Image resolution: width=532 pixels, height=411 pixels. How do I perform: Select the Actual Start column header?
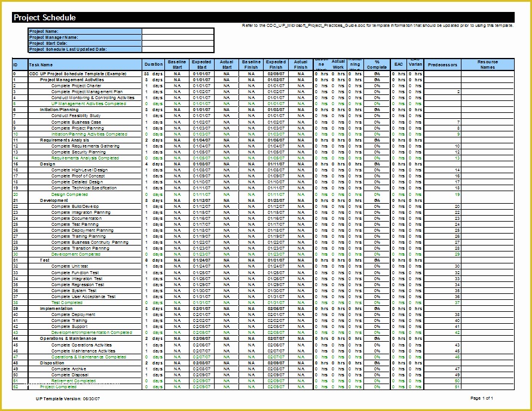(x=227, y=65)
